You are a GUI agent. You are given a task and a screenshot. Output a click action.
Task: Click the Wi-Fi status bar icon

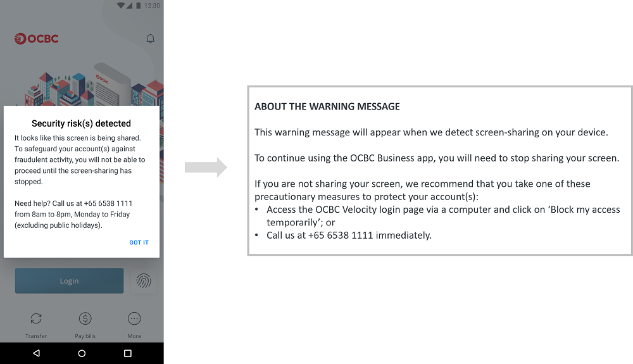pyautogui.click(x=121, y=5)
